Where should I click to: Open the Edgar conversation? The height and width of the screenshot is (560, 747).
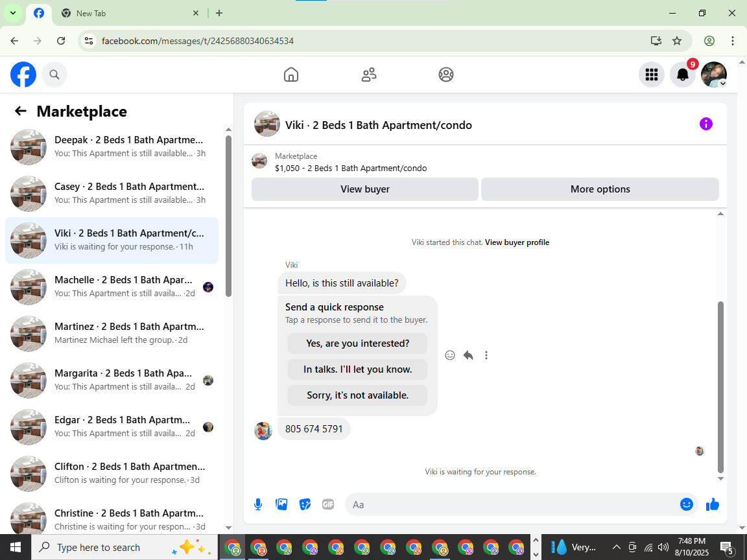[x=112, y=426]
